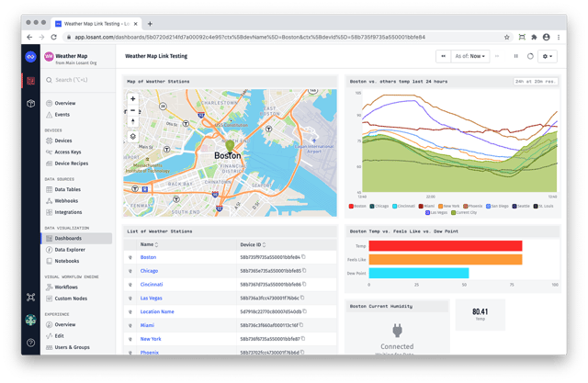Select Dashboards in the sidebar

point(77,239)
